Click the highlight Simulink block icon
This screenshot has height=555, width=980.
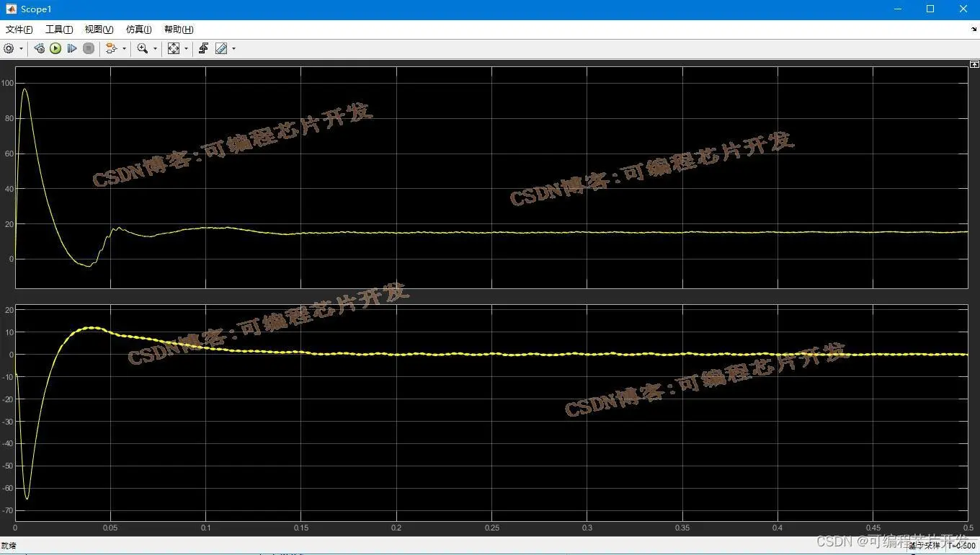point(111,48)
